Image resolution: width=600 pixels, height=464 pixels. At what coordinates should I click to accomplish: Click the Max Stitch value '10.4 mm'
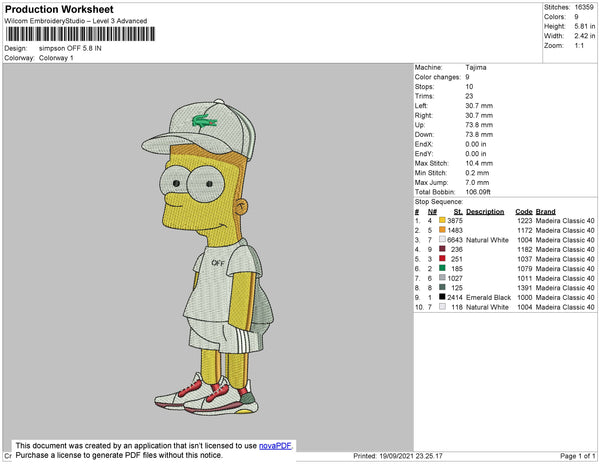tap(479, 163)
